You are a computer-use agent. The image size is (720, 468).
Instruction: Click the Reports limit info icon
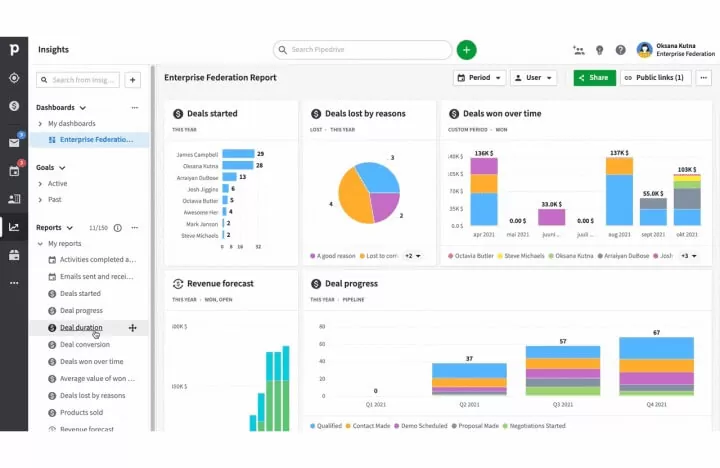point(118,228)
